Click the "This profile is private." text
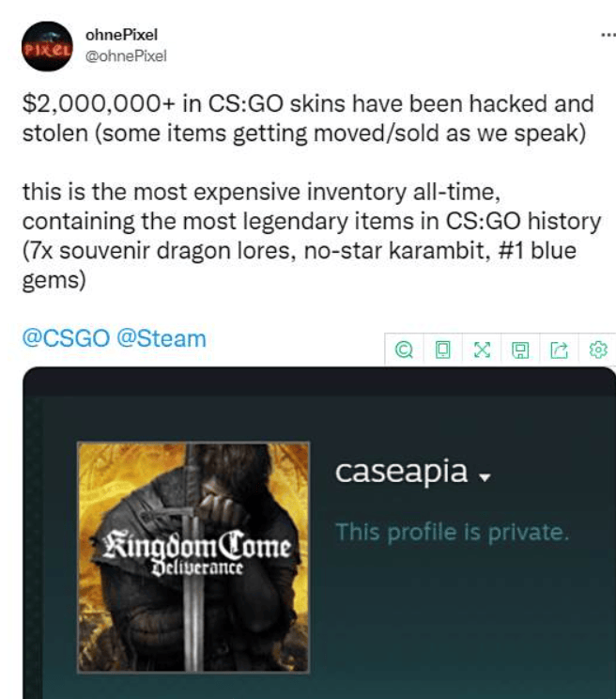616x699 pixels. (452, 532)
